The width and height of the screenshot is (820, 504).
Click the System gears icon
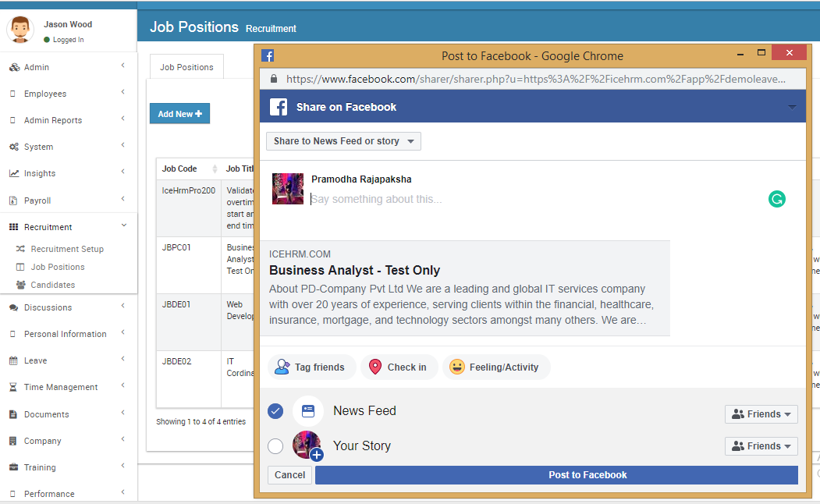coord(14,147)
